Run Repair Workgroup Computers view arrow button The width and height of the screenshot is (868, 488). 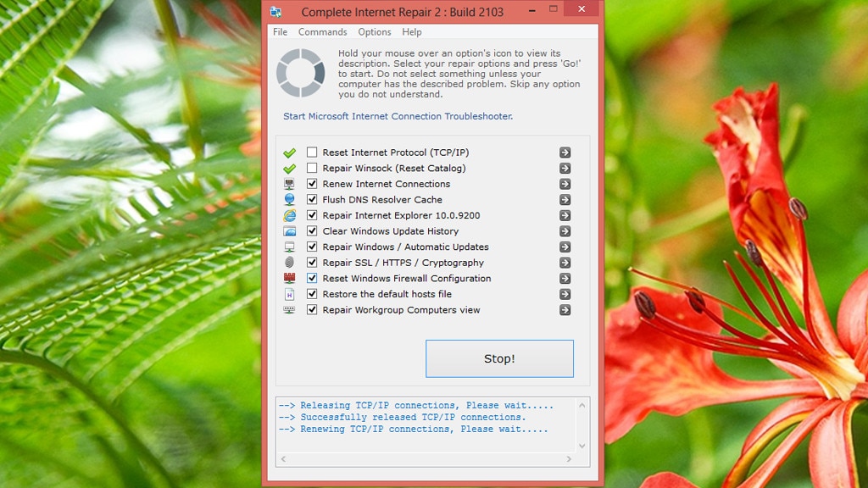coord(565,310)
